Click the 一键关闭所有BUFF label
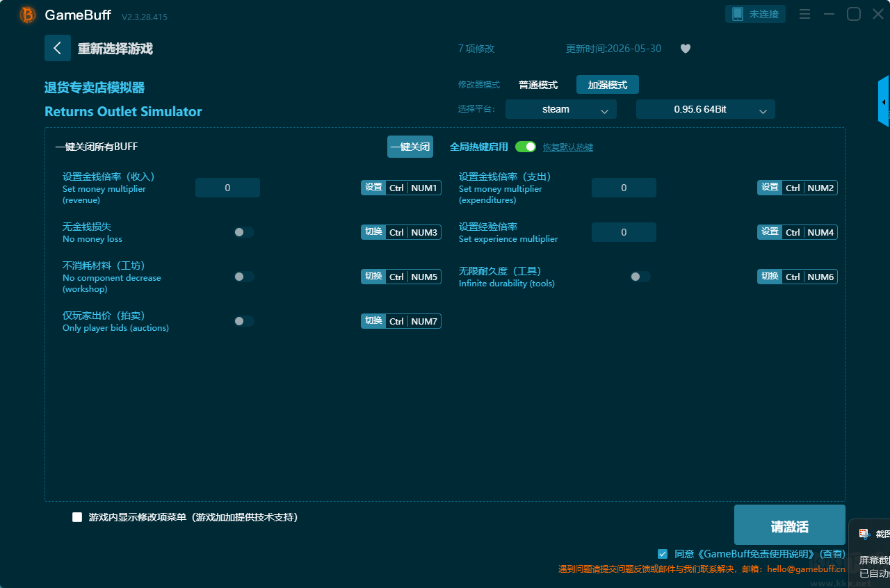 pyautogui.click(x=97, y=147)
